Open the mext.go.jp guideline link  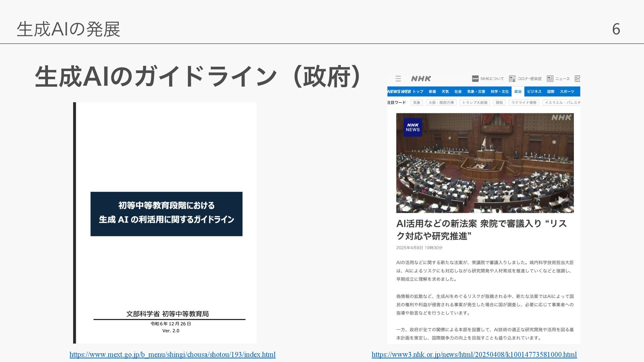[x=172, y=355]
